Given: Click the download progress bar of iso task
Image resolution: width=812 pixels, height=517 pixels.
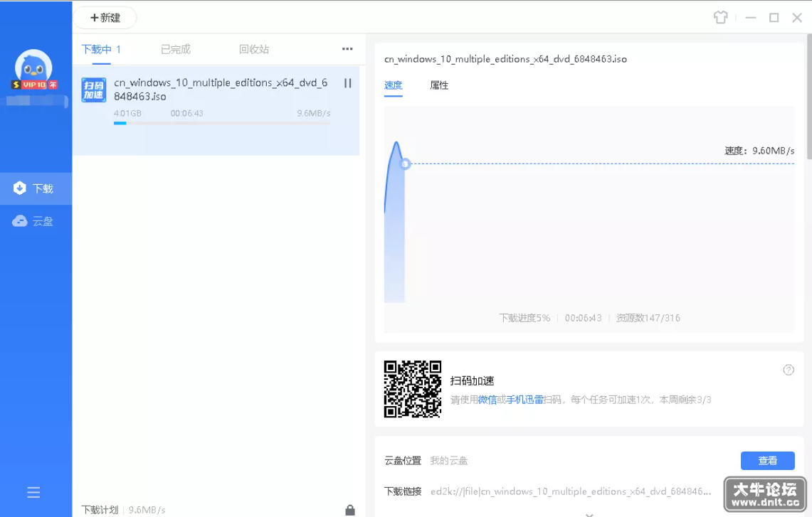Looking at the screenshot, I should click(x=221, y=123).
